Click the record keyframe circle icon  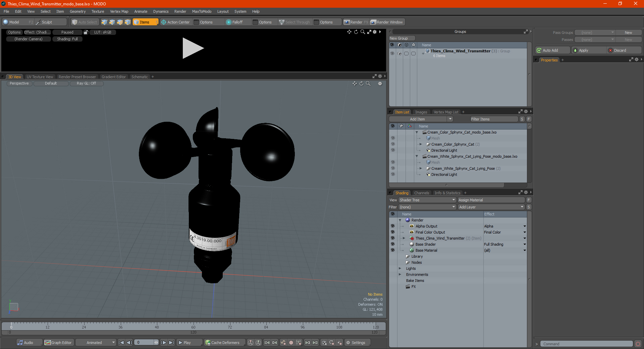click(291, 343)
